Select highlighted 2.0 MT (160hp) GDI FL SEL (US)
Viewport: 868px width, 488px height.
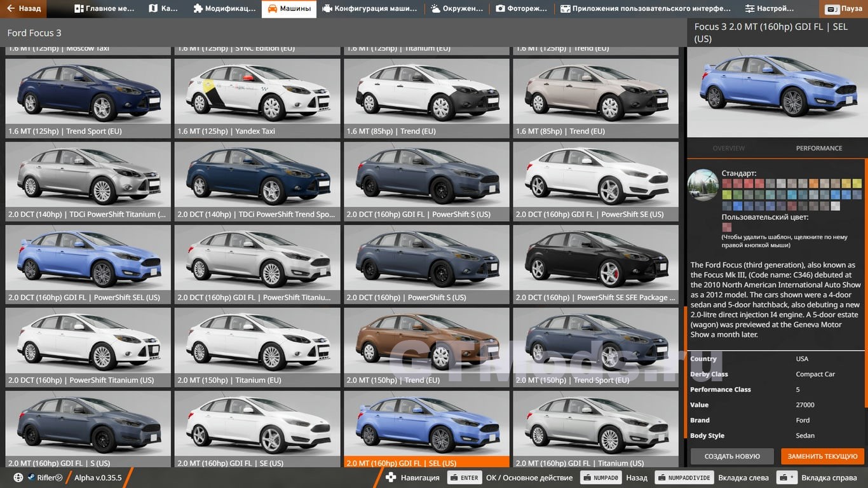426,430
